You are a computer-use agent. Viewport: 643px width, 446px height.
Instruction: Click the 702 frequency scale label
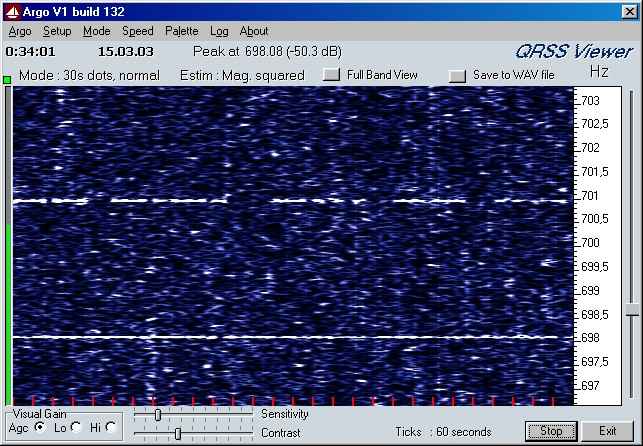591,148
